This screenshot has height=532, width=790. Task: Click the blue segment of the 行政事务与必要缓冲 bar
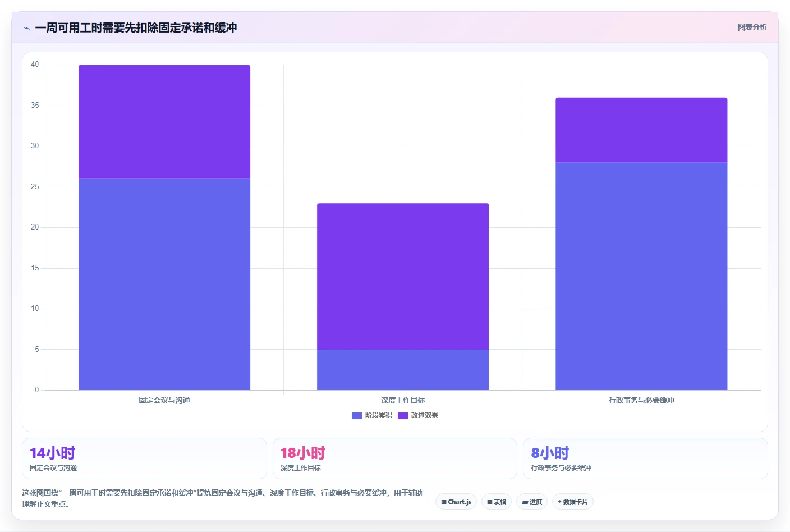click(x=641, y=276)
